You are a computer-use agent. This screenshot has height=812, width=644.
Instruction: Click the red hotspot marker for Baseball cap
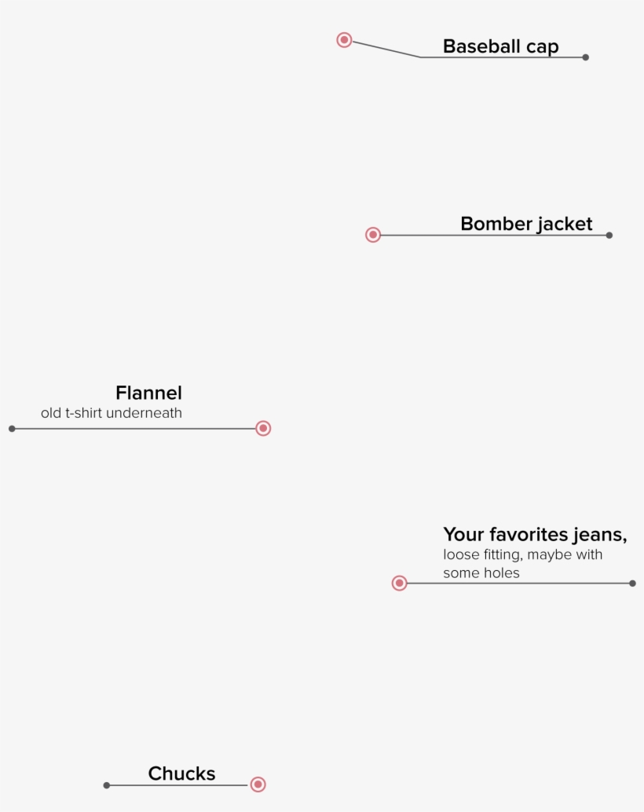pyautogui.click(x=344, y=40)
